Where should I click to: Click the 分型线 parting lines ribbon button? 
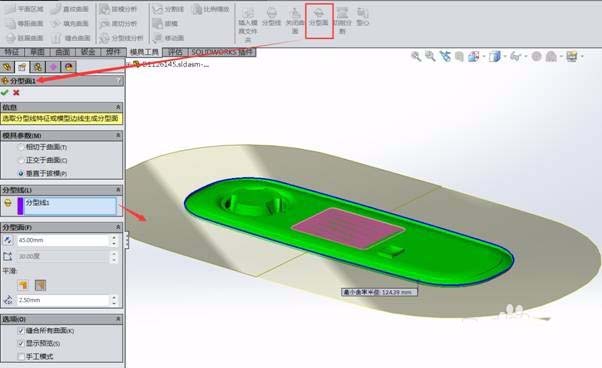click(x=271, y=17)
